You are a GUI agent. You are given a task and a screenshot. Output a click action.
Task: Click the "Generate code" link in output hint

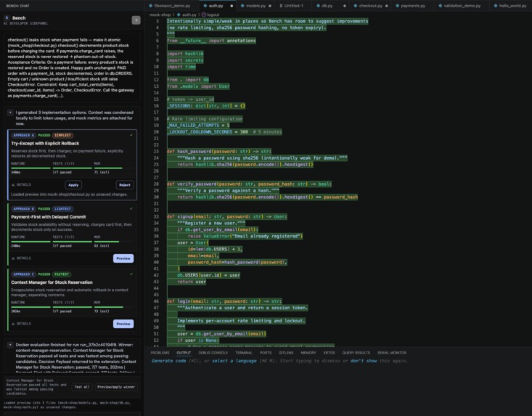168,361
